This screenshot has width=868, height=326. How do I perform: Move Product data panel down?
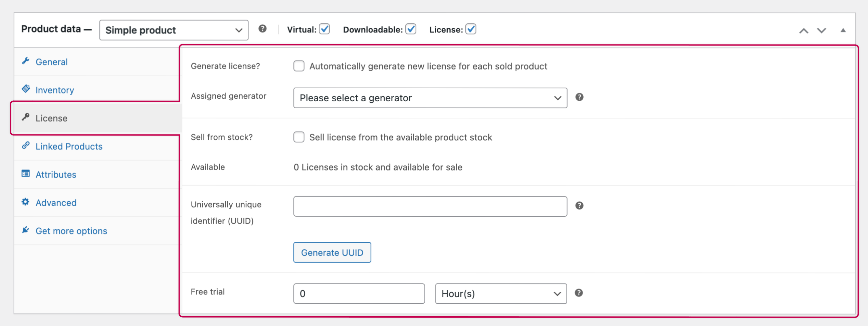tap(822, 31)
